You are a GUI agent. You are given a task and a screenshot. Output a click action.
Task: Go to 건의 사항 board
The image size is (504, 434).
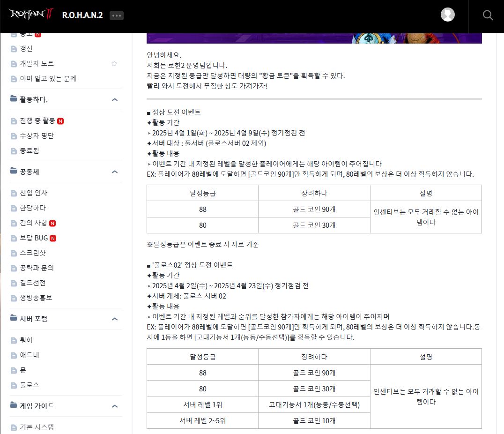[x=33, y=223]
